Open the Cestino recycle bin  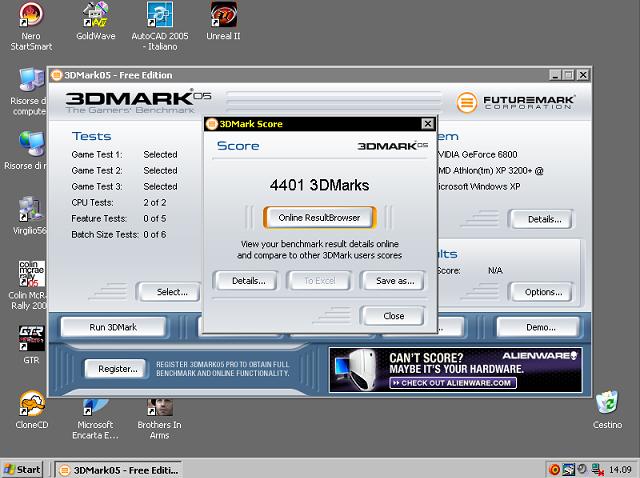pyautogui.click(x=607, y=409)
